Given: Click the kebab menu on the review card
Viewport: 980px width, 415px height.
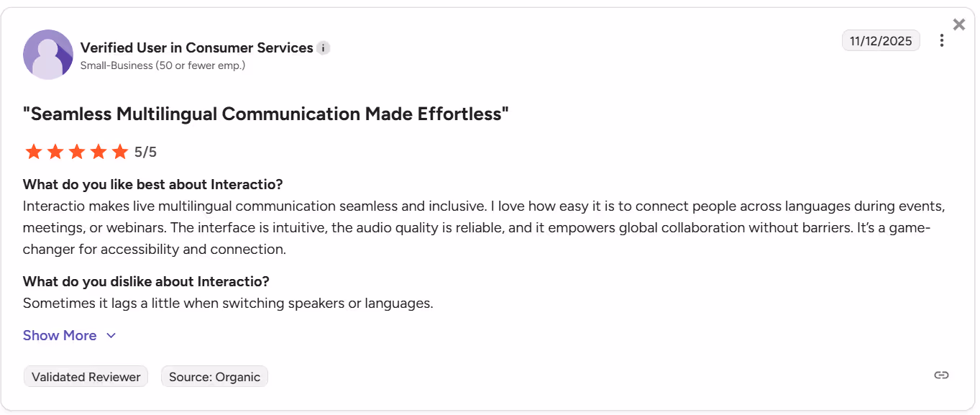Looking at the screenshot, I should [942, 40].
